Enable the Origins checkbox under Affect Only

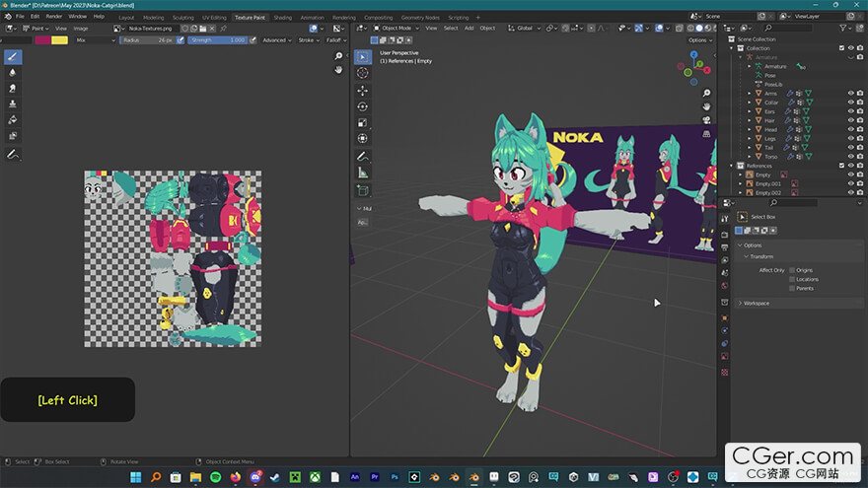pyautogui.click(x=791, y=269)
